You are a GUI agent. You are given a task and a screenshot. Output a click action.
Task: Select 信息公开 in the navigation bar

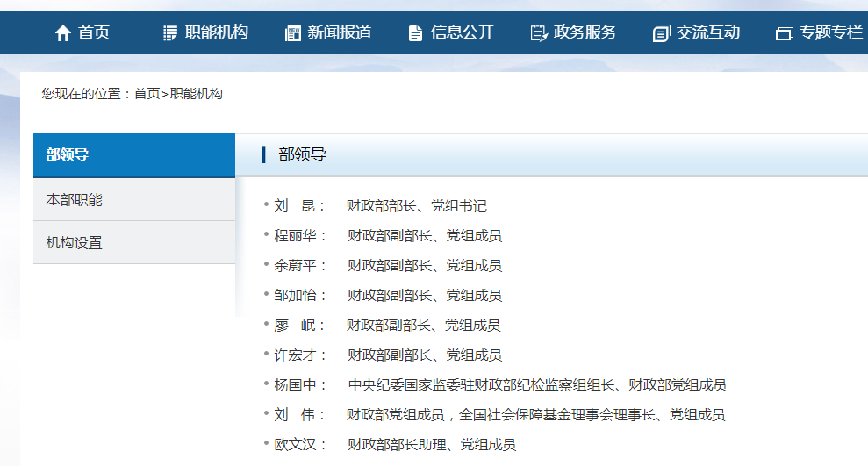[463, 32]
